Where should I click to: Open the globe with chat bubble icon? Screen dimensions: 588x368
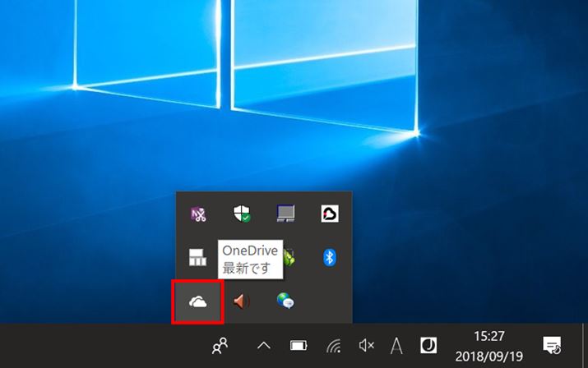285,301
